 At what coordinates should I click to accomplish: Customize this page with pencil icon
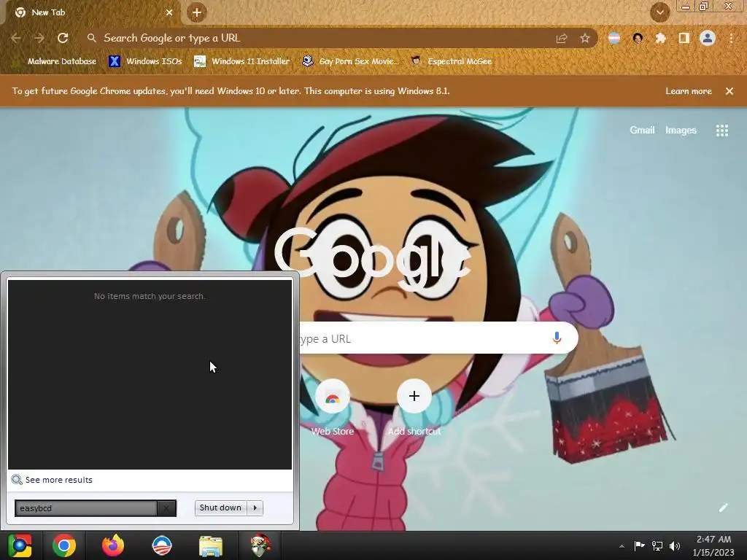[723, 507]
